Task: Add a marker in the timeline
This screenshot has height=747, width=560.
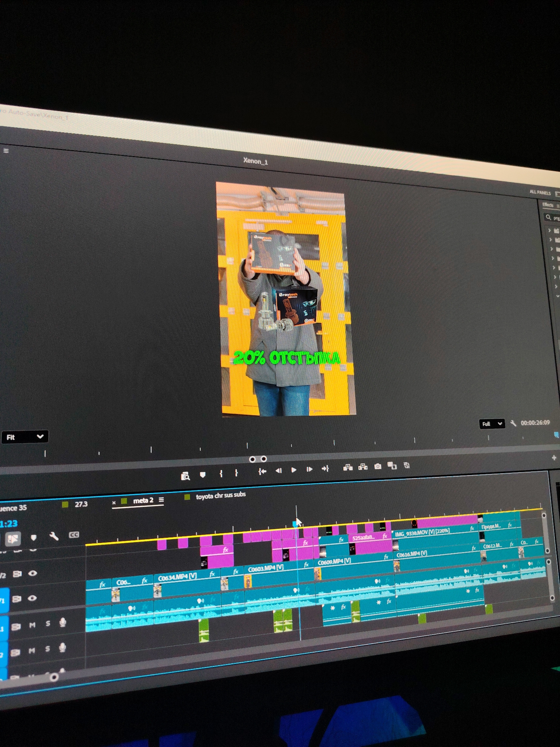Action: (34, 538)
